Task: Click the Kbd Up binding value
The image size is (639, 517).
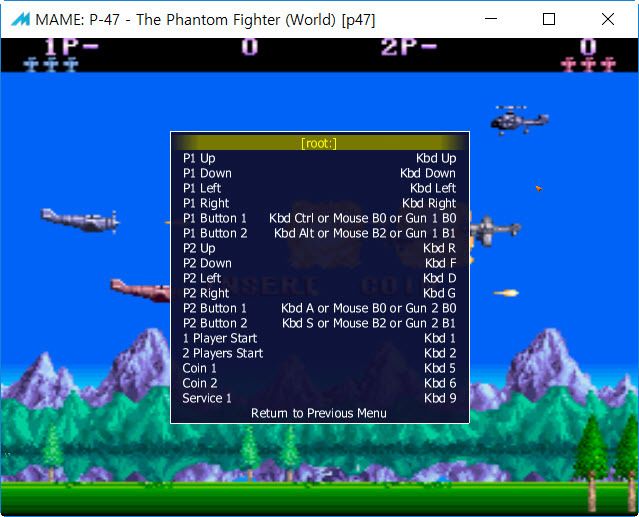Action: pyautogui.click(x=436, y=158)
